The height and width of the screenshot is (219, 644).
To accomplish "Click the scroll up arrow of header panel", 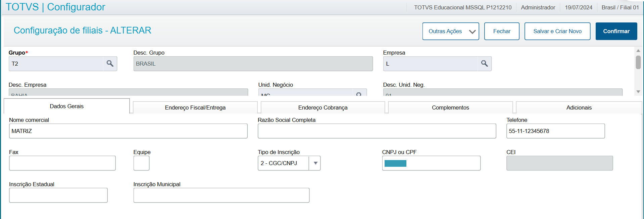I will (638, 51).
